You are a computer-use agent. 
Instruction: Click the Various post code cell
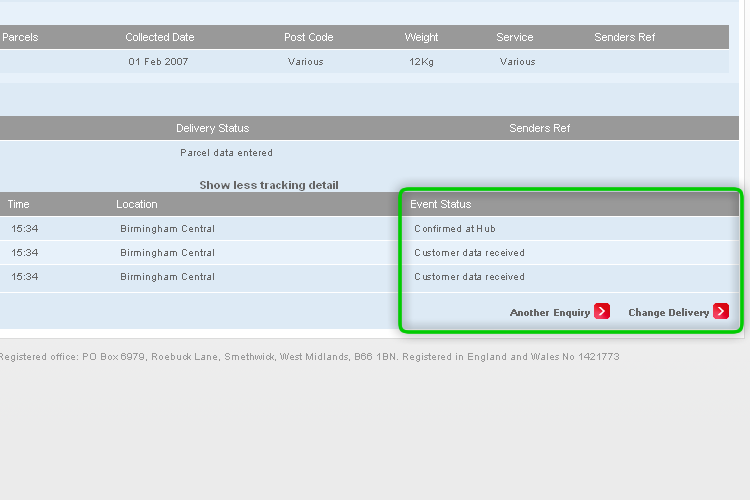click(x=306, y=62)
